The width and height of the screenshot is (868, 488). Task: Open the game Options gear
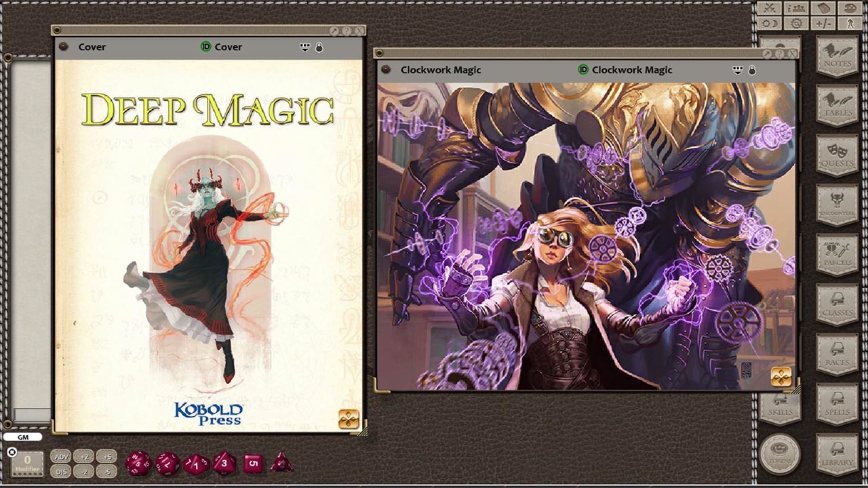796,22
